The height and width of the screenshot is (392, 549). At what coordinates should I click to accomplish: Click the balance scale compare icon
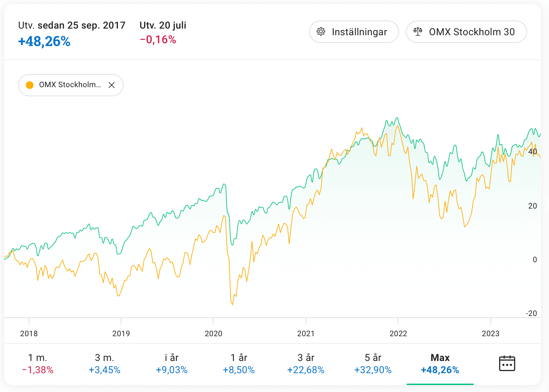pyautogui.click(x=418, y=32)
